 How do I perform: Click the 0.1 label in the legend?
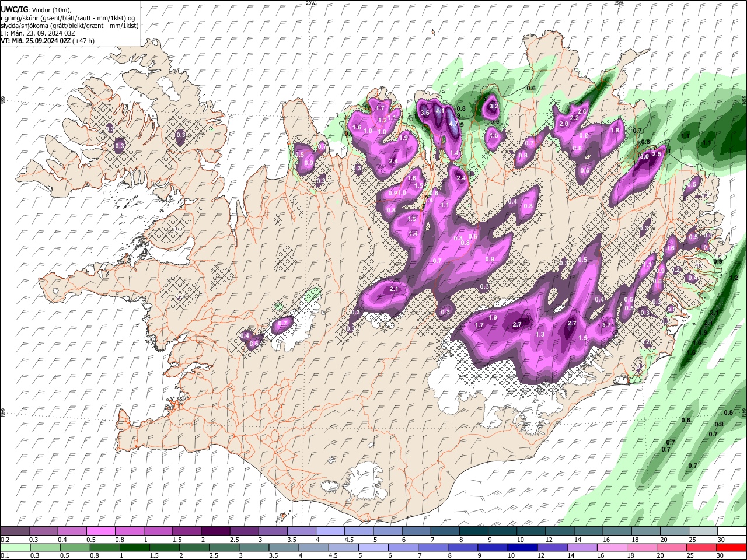click(x=5, y=555)
